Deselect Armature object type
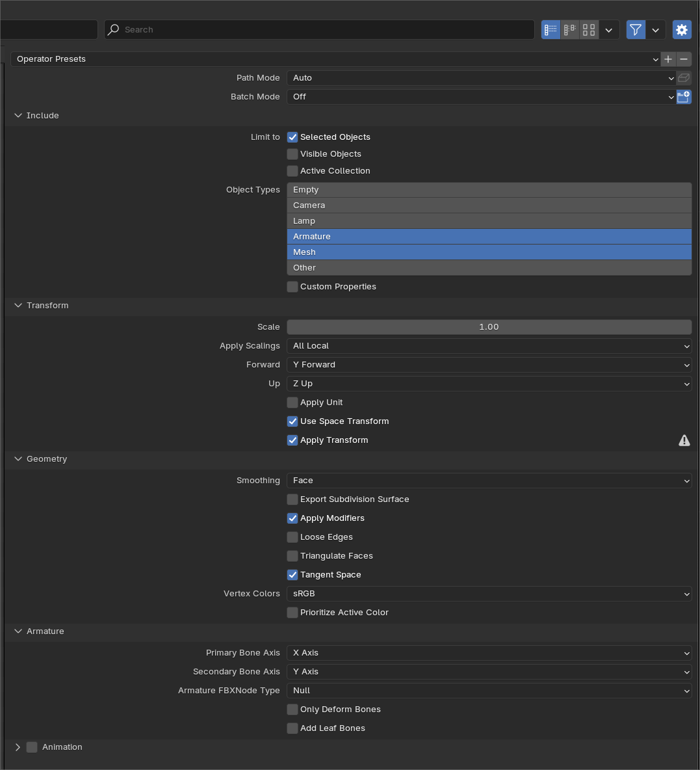700x770 pixels. click(x=489, y=237)
